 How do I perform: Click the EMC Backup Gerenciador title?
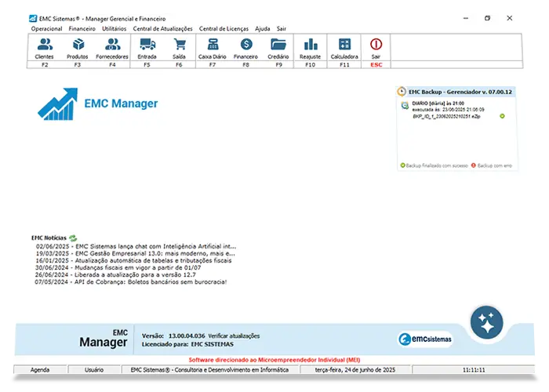pyautogui.click(x=460, y=92)
